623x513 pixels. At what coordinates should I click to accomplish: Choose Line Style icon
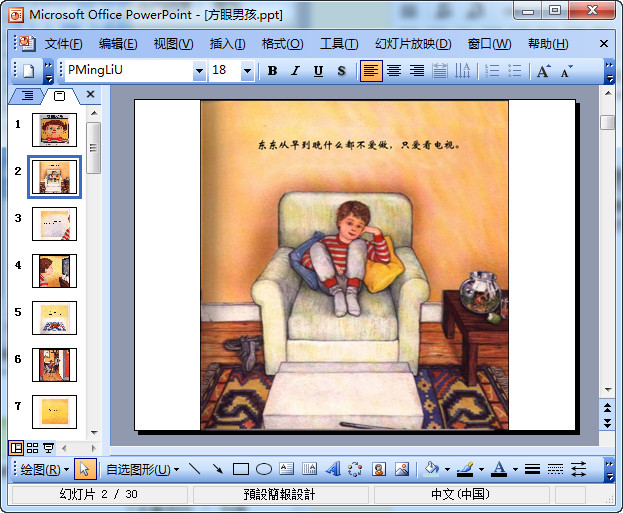[532, 469]
